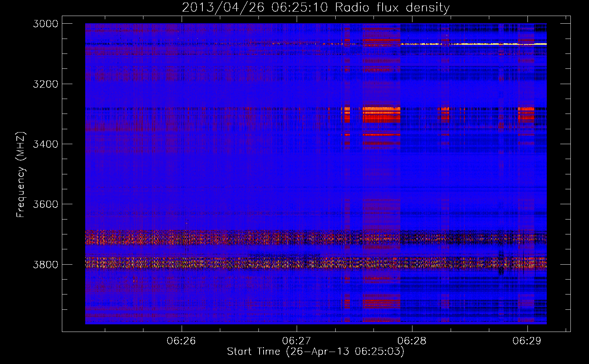The image size is (589, 364).
Task: Select the 3800 frequency tick label
Action: [x=46, y=264]
